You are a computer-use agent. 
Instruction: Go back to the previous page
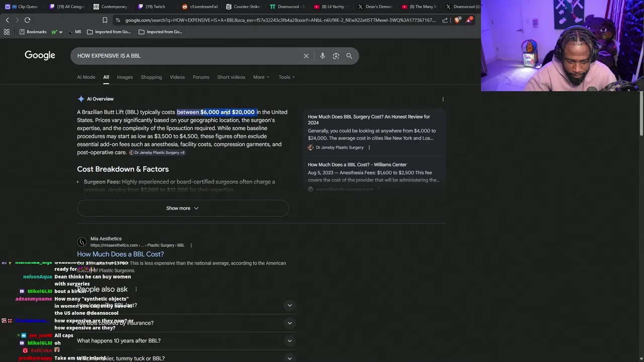click(x=7, y=20)
